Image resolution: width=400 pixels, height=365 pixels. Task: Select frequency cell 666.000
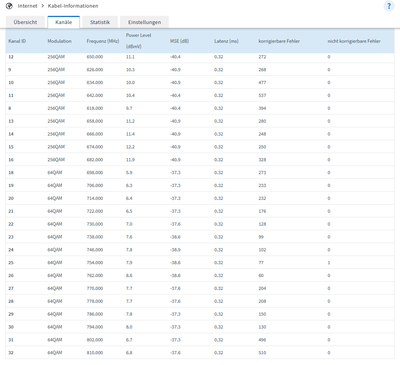point(95,134)
